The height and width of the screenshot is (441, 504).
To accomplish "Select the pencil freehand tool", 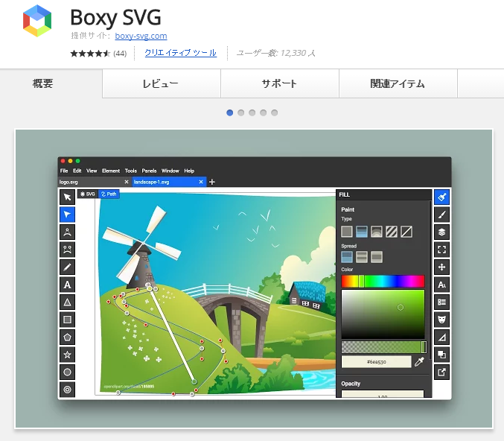I will (x=67, y=267).
